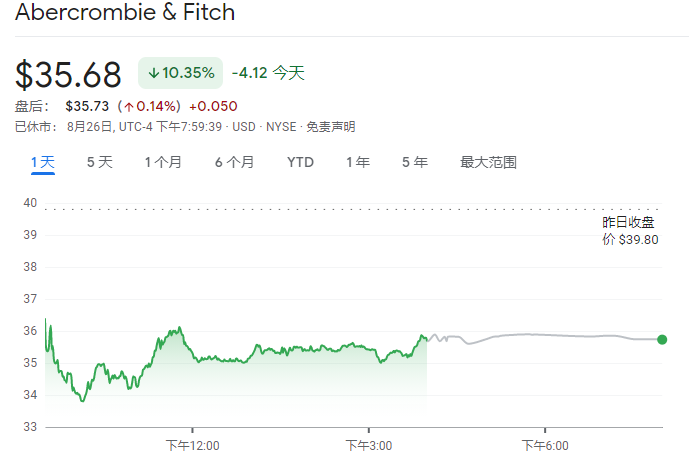689x472 pixels.
Task: View the 5年 price chart
Action: pos(415,162)
